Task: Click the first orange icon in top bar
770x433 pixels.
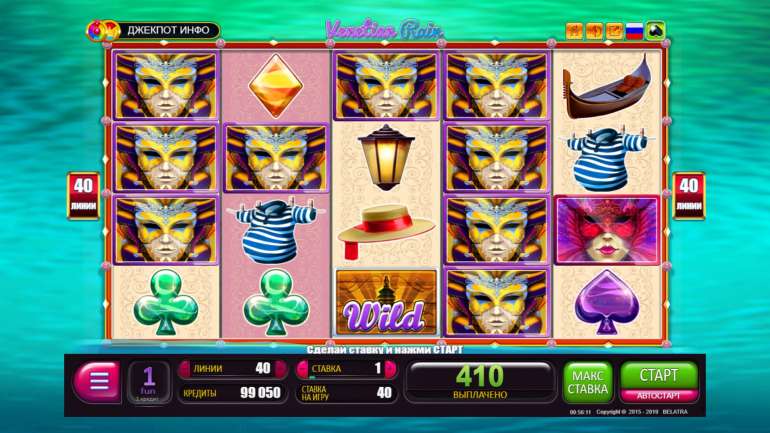Action: (574, 31)
